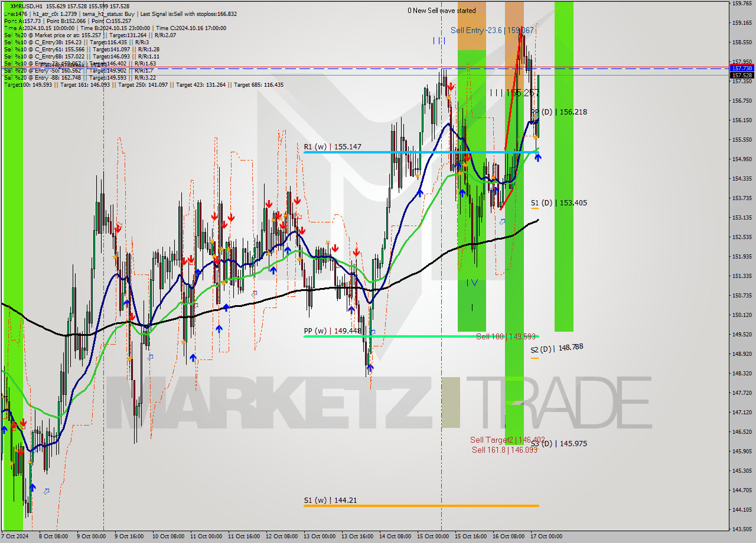The width and height of the screenshot is (756, 543).
Task: Click the '| | | 155.257' wave label
Action: pos(514,93)
